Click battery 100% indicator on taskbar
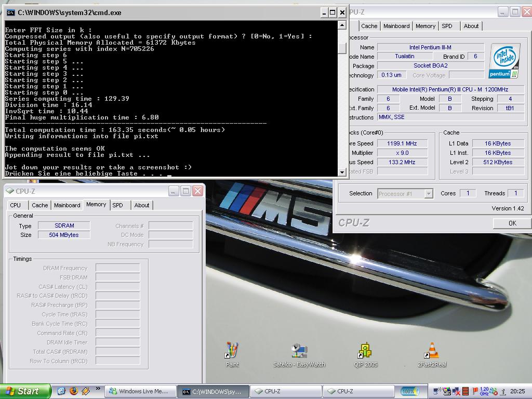The height and width of the screenshot is (399, 532). click(x=410, y=391)
